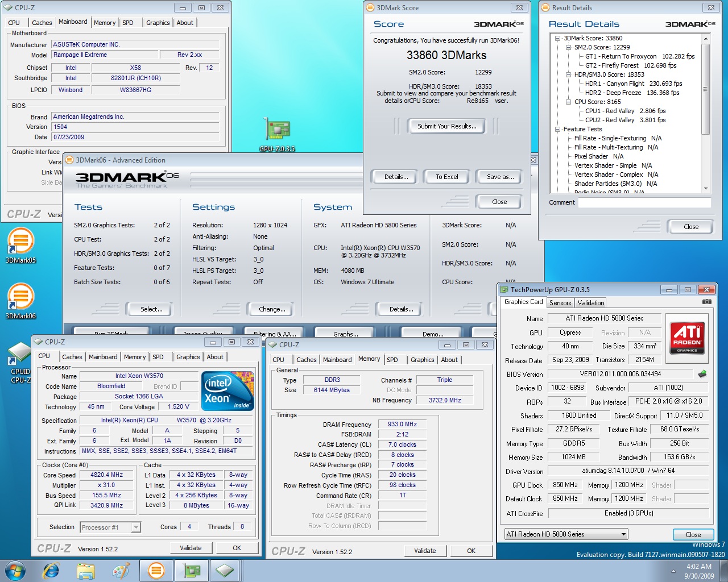Switch to 3DMark06 orange taskbar icon
The width and height of the screenshot is (728, 582).
point(156,571)
